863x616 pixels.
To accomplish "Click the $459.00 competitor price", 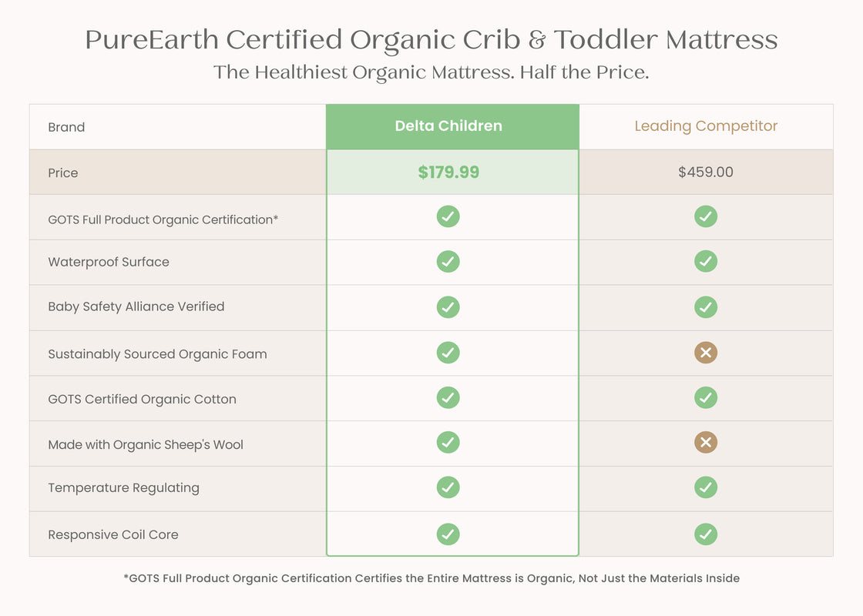I will pos(706,172).
